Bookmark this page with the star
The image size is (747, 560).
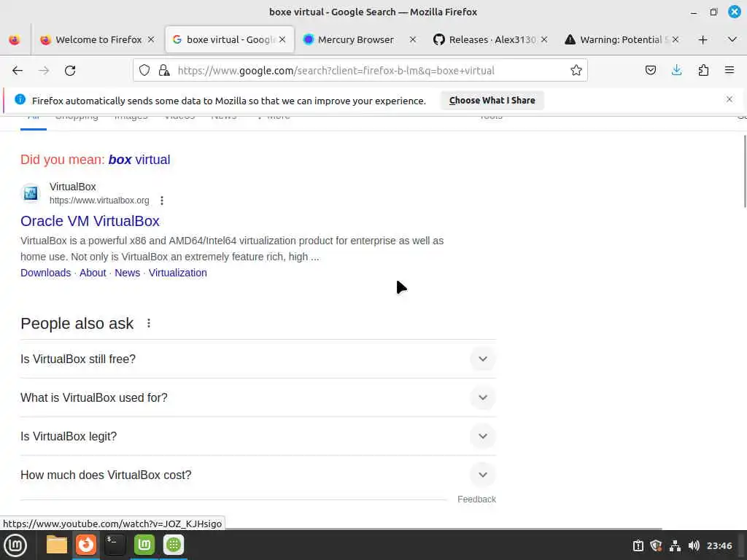pyautogui.click(x=576, y=71)
